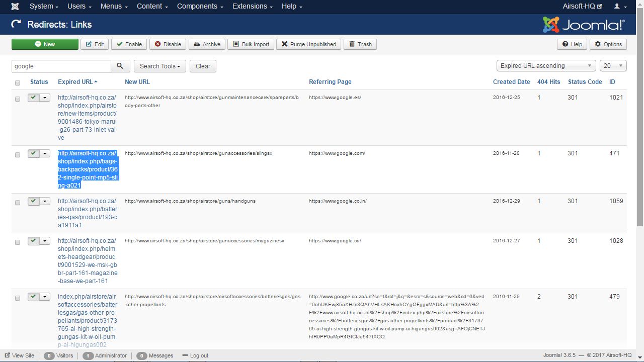This screenshot has width=644, height=362.
Task: Open expired URL link ending inlet-valve
Action: (87, 118)
